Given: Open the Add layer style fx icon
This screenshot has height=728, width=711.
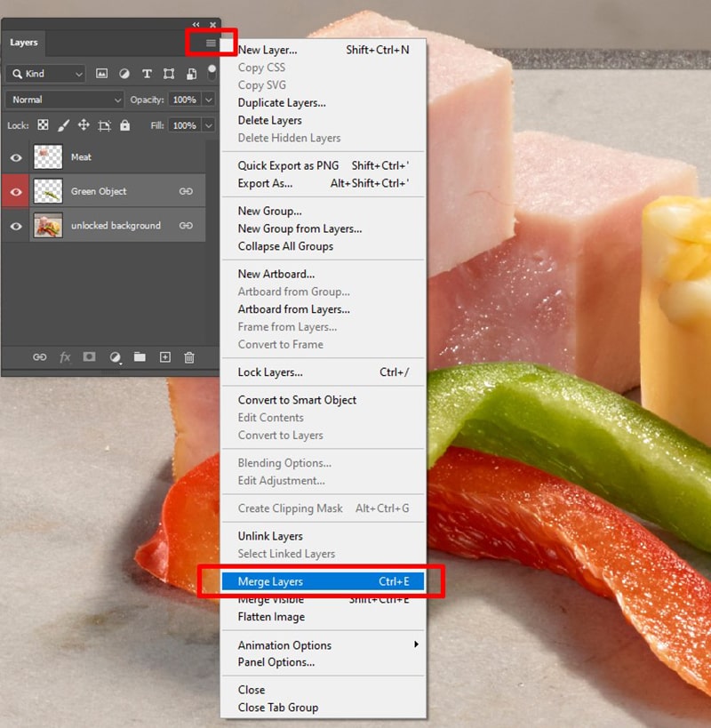Looking at the screenshot, I should pyautogui.click(x=64, y=356).
